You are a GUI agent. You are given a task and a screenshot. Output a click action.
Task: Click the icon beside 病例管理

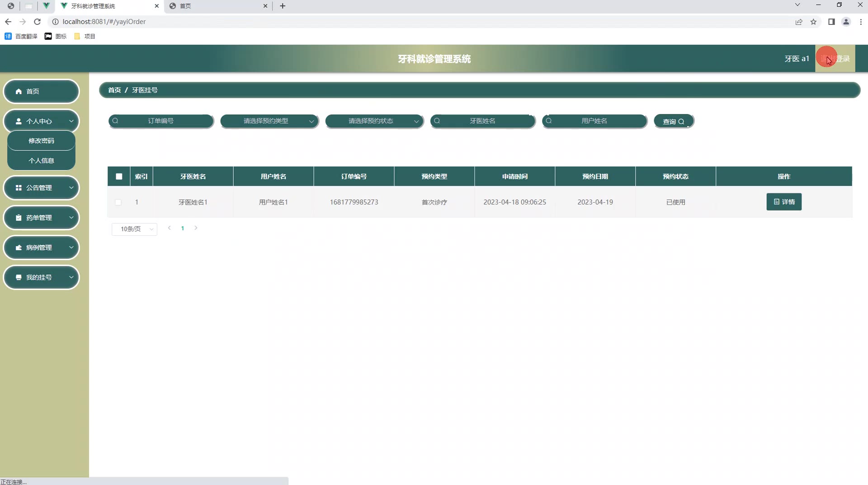19,247
